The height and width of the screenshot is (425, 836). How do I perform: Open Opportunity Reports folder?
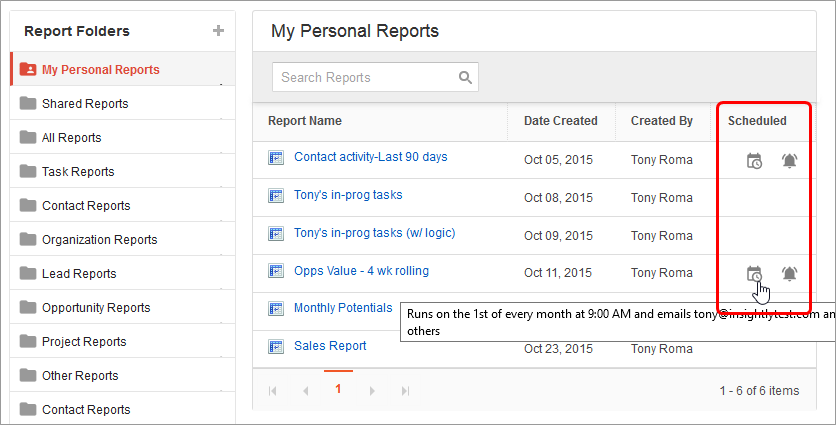(123, 308)
